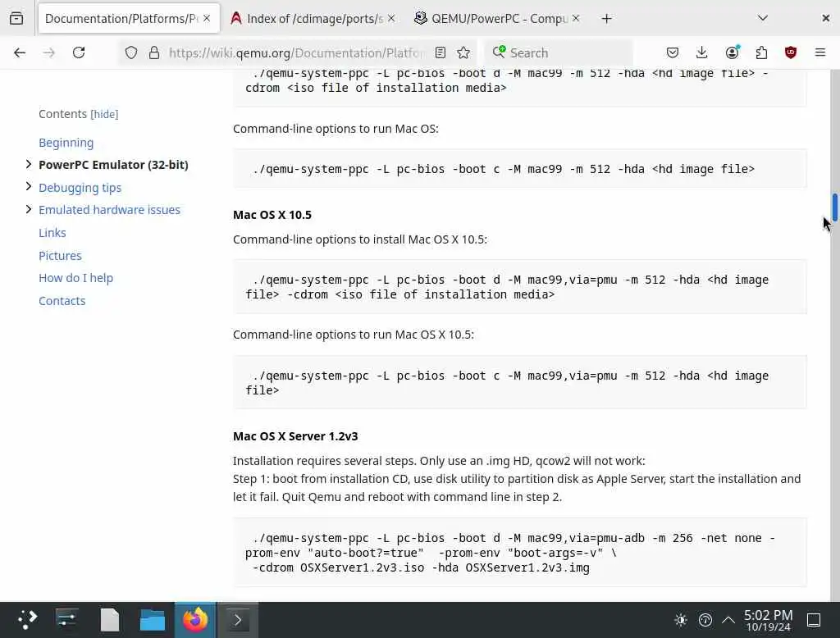Click the Mac OS X 10.5 heading
This screenshot has width=840, height=638.
click(x=272, y=215)
